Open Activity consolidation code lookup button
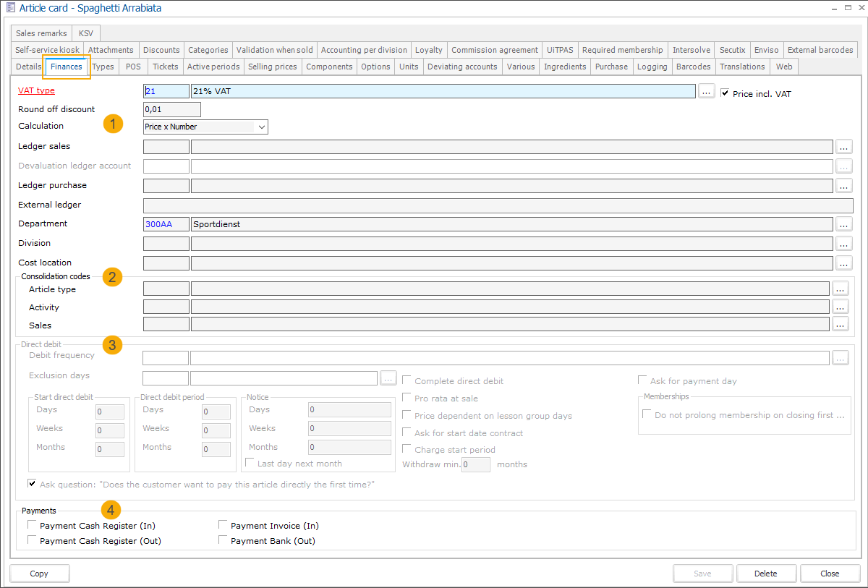 pyautogui.click(x=840, y=307)
